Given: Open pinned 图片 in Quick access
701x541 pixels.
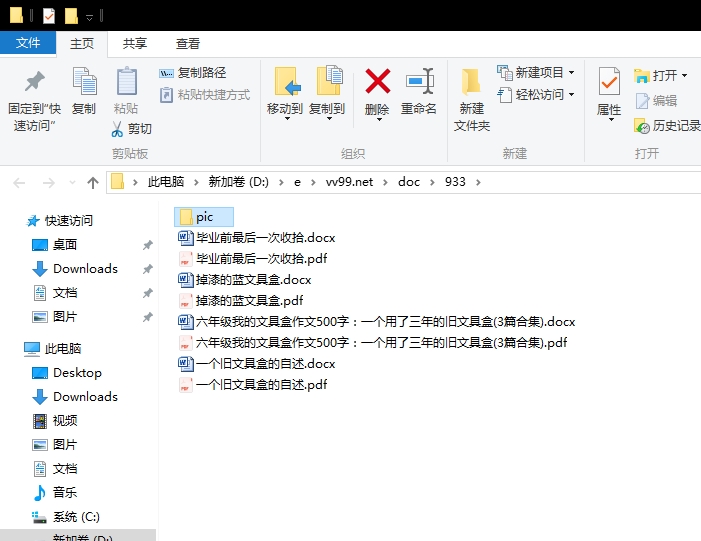Looking at the screenshot, I should (x=55, y=317).
